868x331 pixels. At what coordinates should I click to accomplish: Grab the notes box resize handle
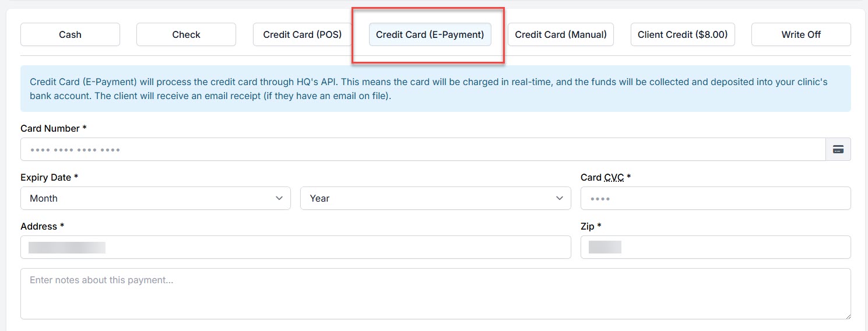tap(847, 316)
